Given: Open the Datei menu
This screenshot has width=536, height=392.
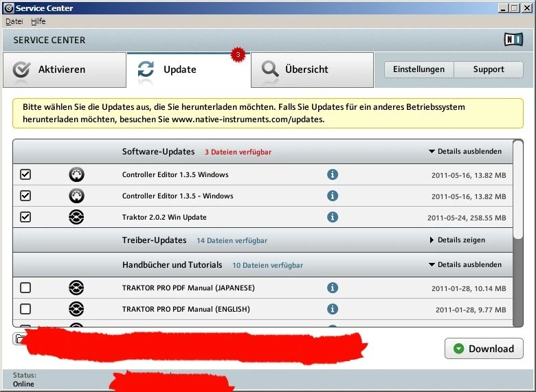Looking at the screenshot, I should 14,21.
